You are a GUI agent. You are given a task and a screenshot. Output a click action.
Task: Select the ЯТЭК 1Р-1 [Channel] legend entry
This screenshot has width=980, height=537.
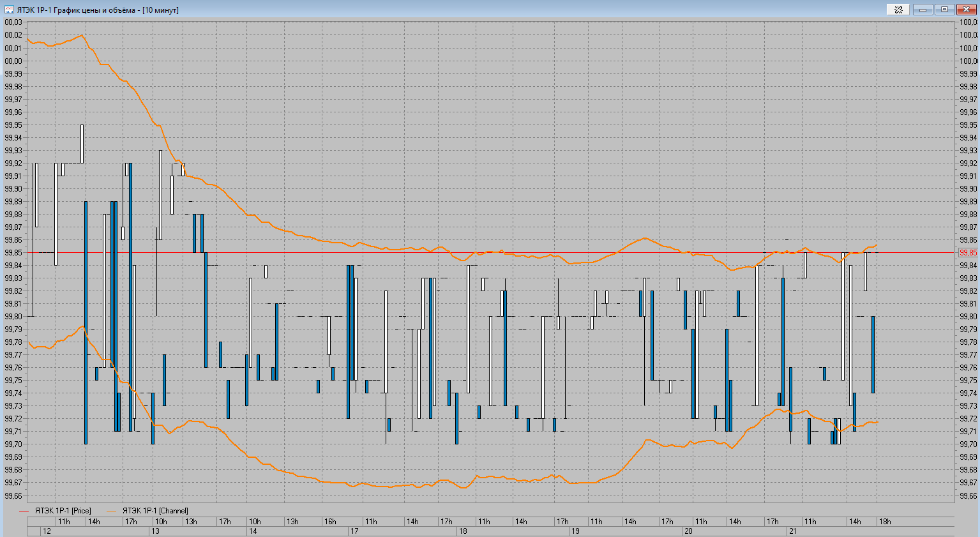coord(155,511)
